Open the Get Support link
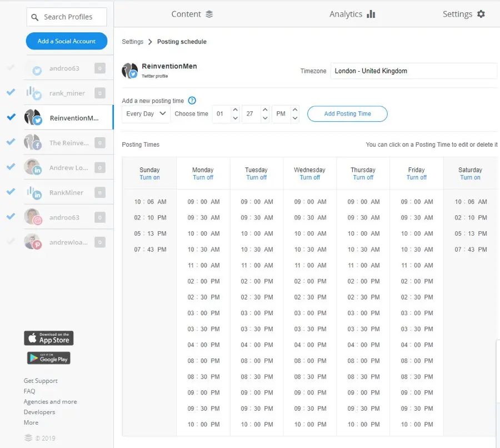The image size is (500, 448). 41,381
